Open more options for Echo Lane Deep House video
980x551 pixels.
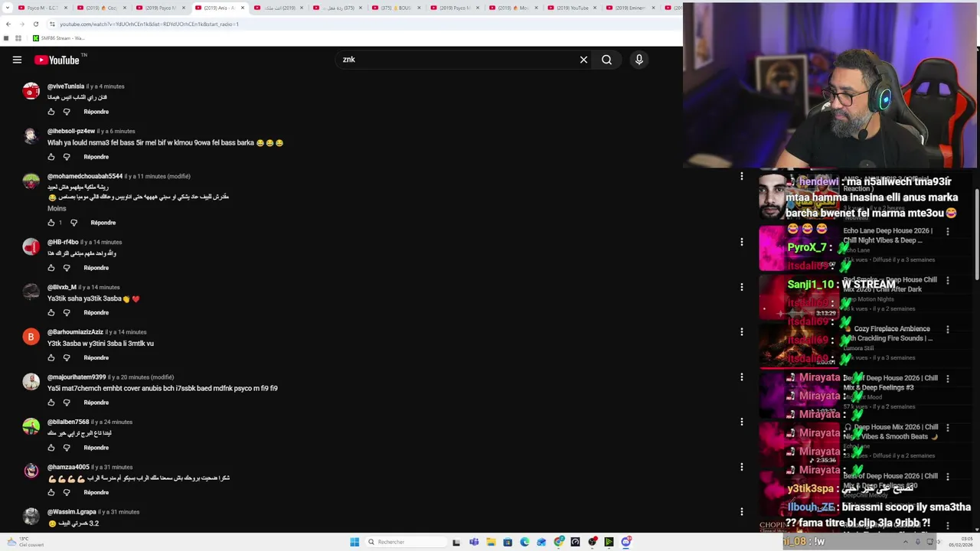pos(948,231)
